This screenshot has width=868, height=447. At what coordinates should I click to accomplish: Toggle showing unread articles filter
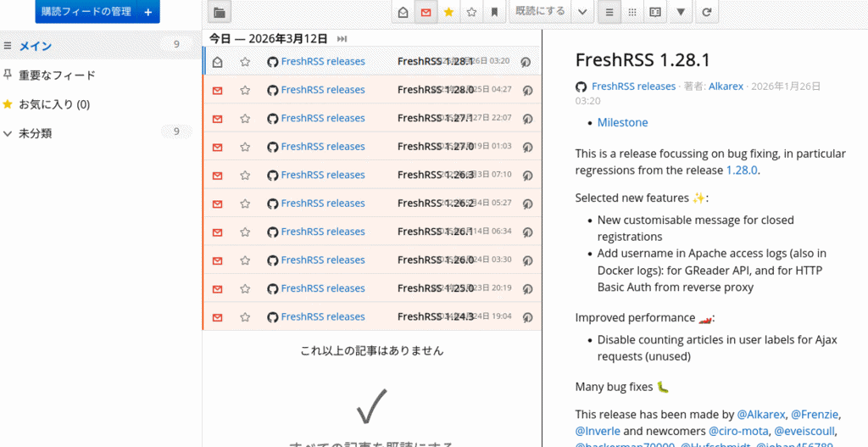click(426, 13)
